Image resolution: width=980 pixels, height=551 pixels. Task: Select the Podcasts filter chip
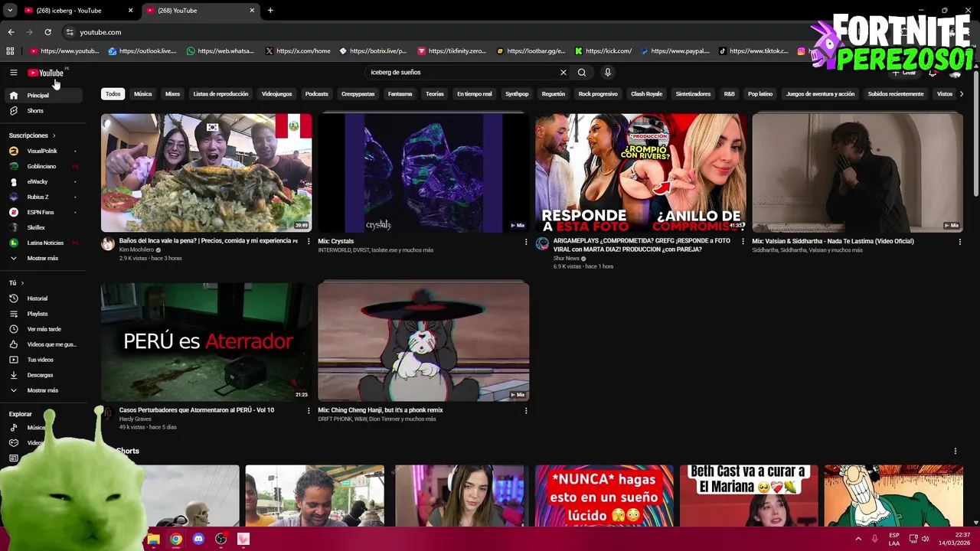coord(316,94)
